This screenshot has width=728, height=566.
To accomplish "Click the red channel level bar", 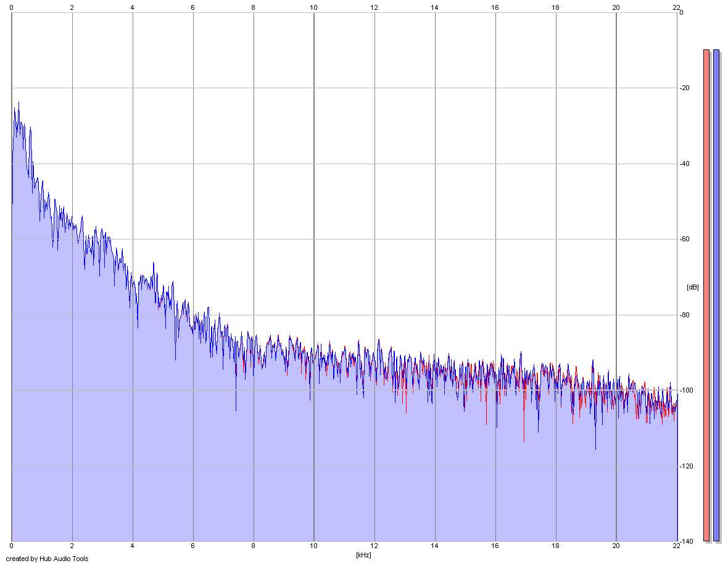I will [706, 295].
